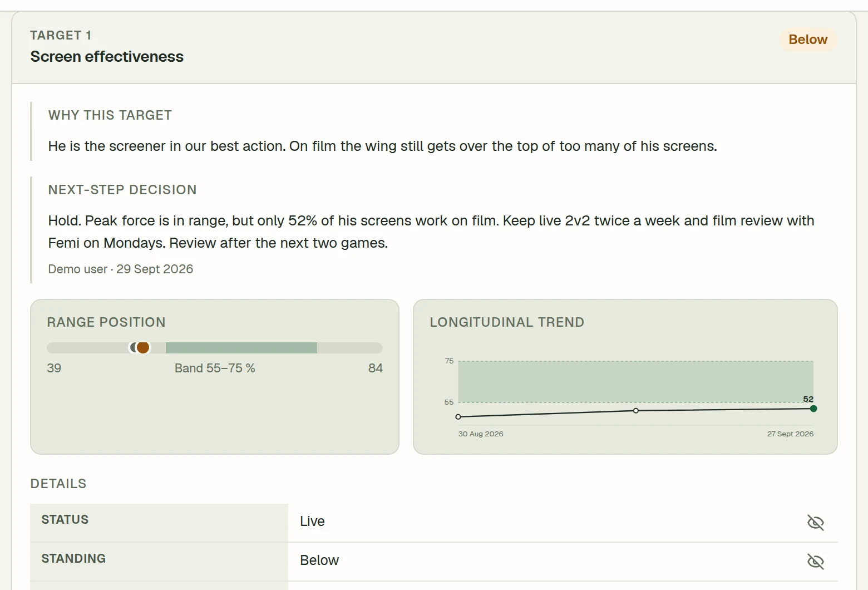Click the "Live" status value
The image size is (868, 590).
(312, 522)
